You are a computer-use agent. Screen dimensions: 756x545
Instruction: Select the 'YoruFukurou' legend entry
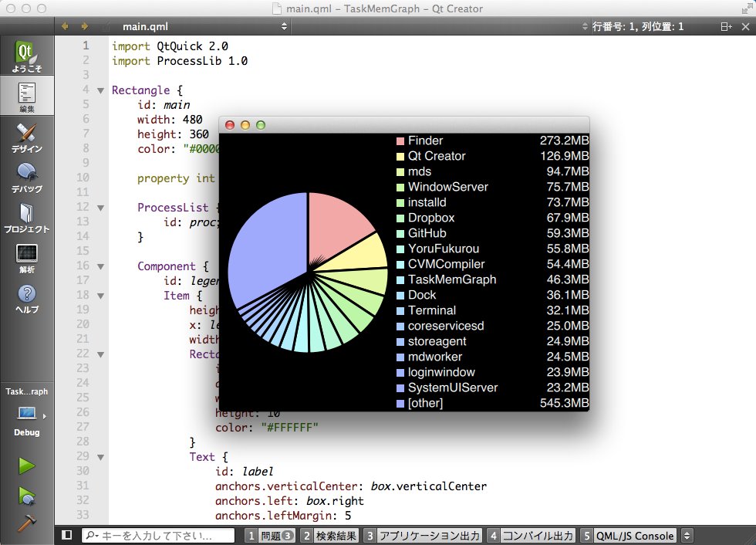coord(444,249)
